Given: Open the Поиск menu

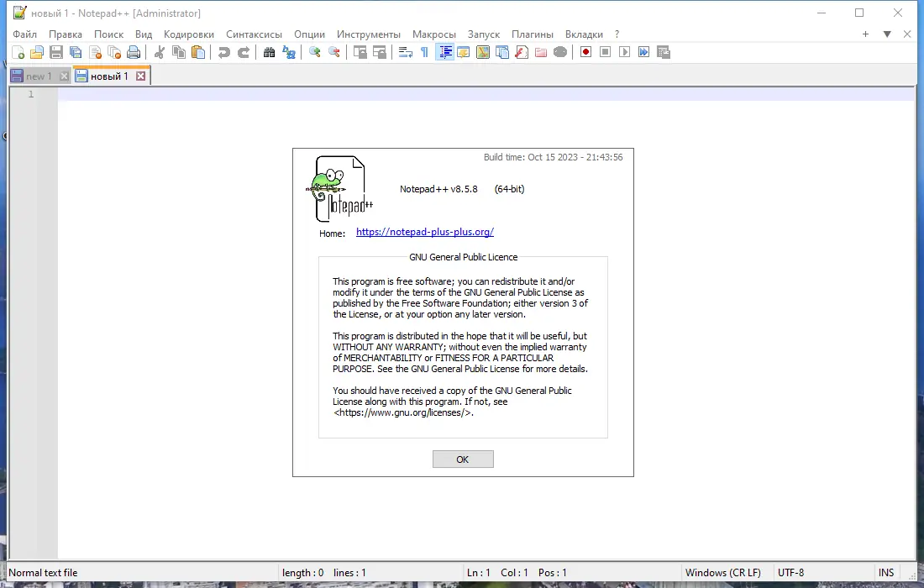Looking at the screenshot, I should 109,34.
